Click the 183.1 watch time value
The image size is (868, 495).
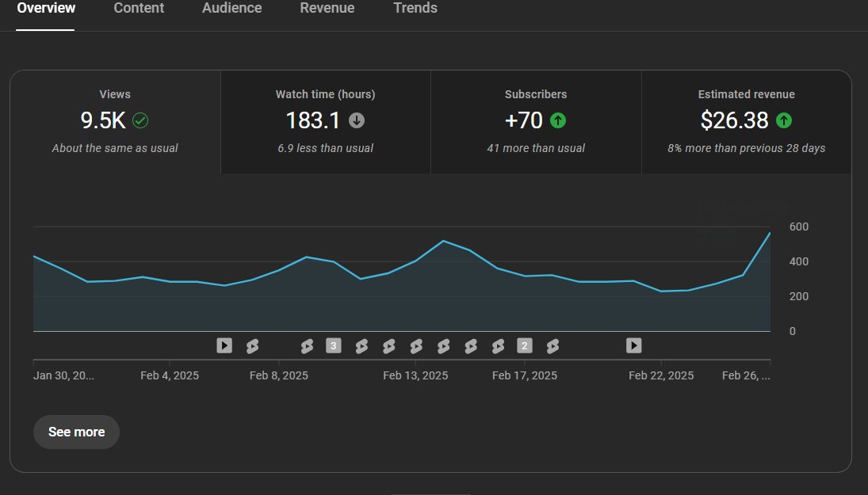click(x=313, y=120)
